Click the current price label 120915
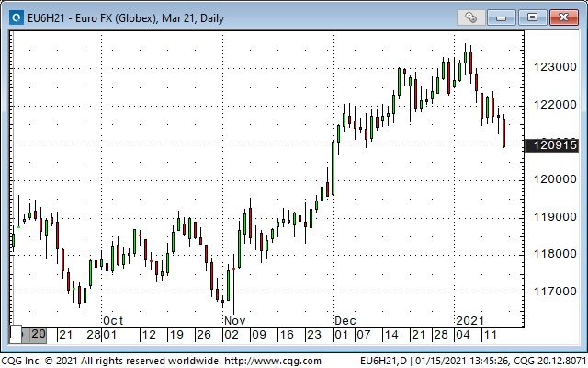Image resolution: width=588 pixels, height=368 pixels. click(551, 145)
